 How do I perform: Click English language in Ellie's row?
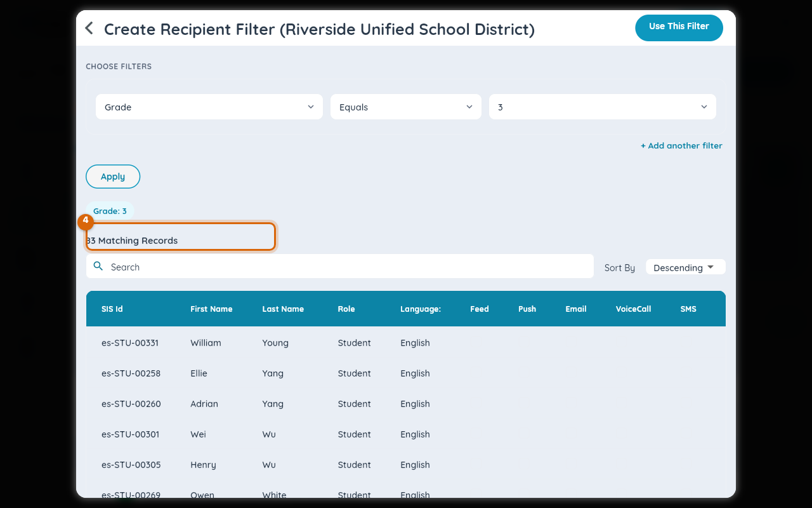415,373
